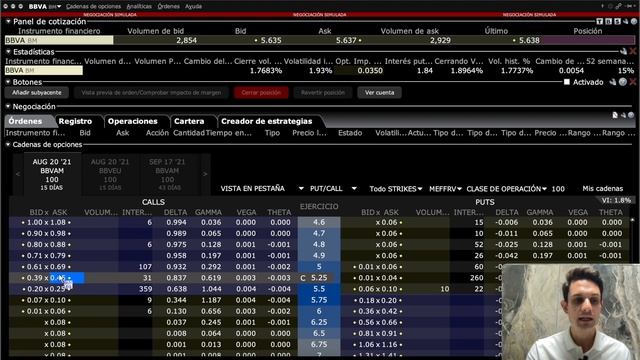Click the T icon in quote panel header
This screenshot has width=640, height=360.
click(x=600, y=21)
